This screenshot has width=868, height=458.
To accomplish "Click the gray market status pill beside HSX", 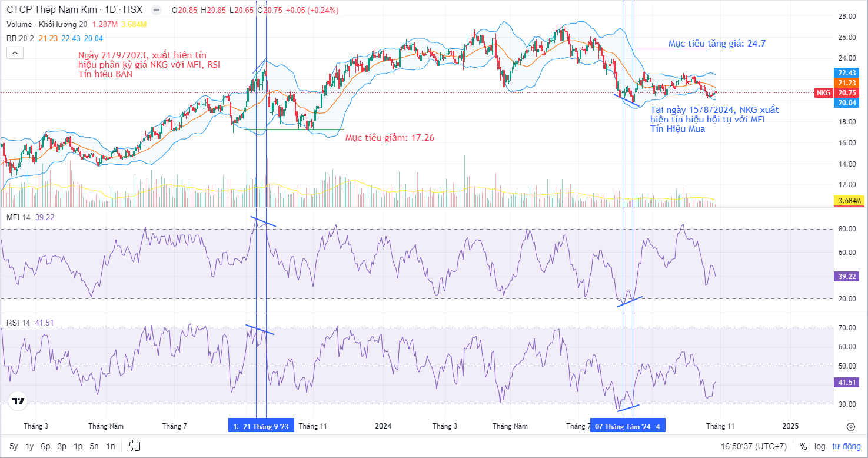I will (156, 11).
